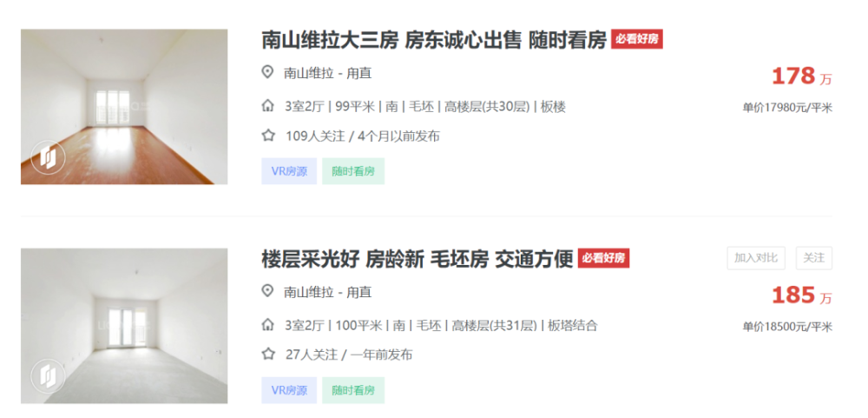Click the 178 万 price
Screen dimensions: 868x418
pos(801,76)
